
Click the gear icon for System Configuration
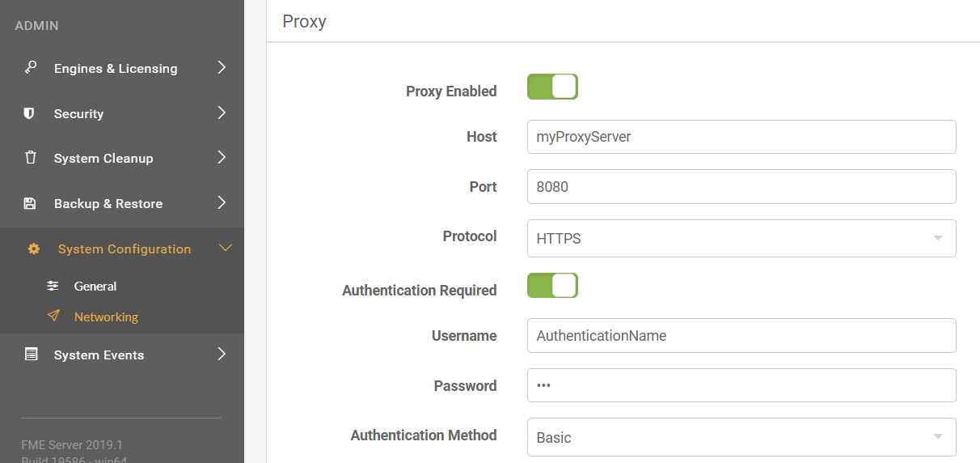point(34,248)
